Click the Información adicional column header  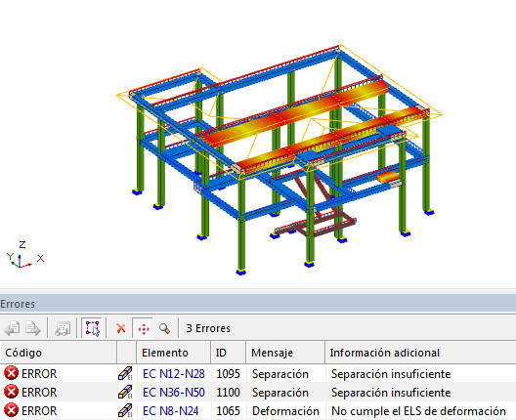point(420,353)
